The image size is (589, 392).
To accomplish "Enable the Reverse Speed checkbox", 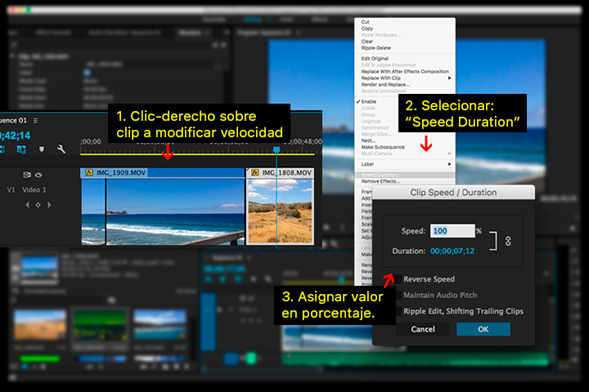I will pyautogui.click(x=398, y=279).
